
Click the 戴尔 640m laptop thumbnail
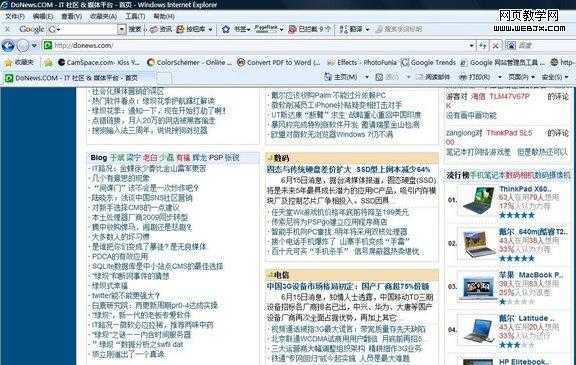478,244
